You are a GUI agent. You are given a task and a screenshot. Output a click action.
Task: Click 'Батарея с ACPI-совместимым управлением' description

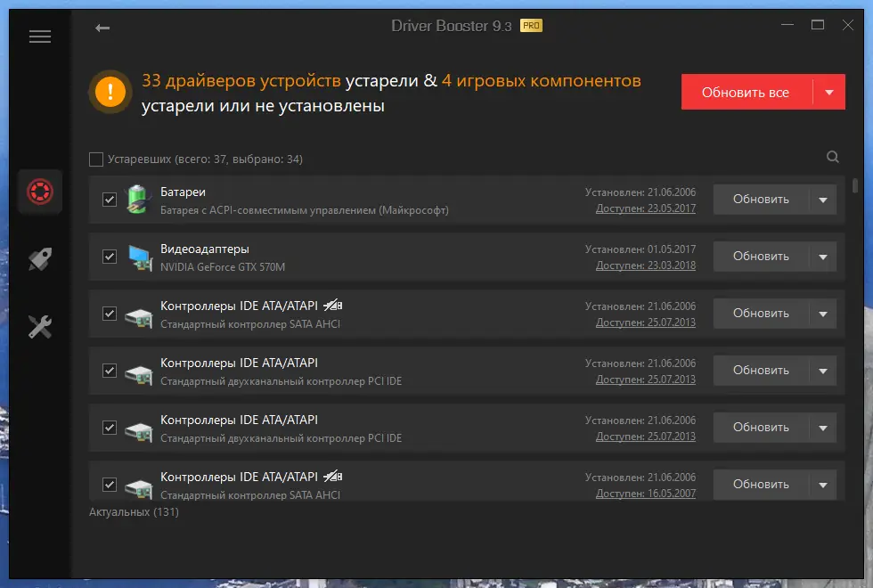point(305,210)
